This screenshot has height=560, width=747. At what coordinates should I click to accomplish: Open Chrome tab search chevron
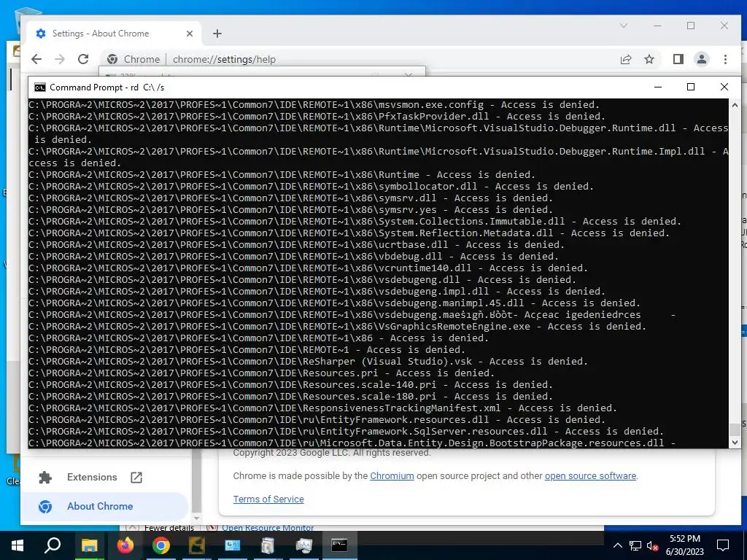(624, 26)
